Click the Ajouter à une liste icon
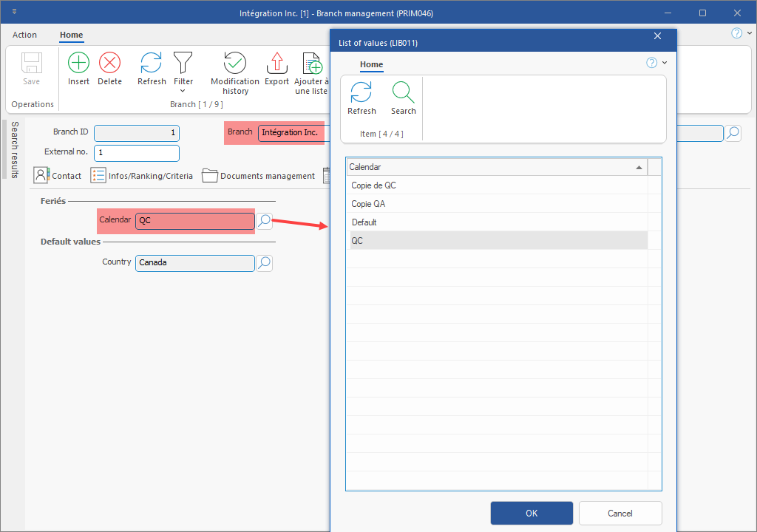Viewport: 757px width, 532px height. point(312,64)
